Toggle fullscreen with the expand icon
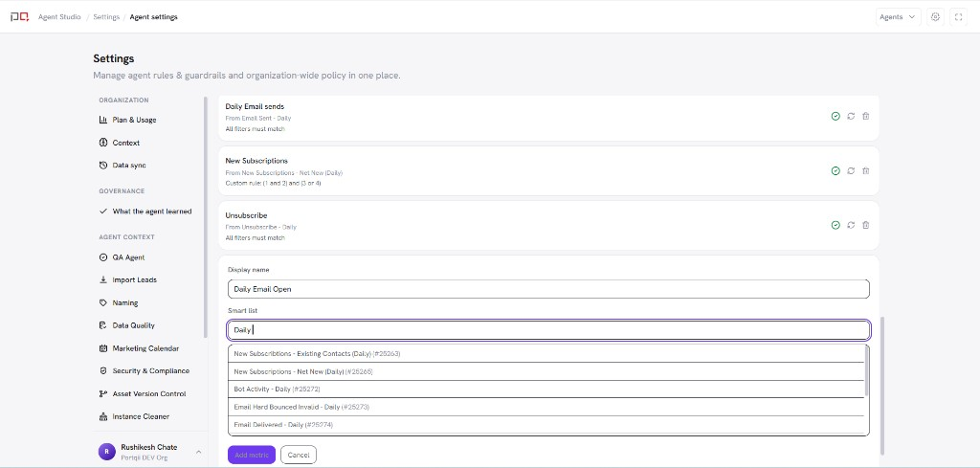Viewport: 980px width, 468px height. (x=958, y=17)
